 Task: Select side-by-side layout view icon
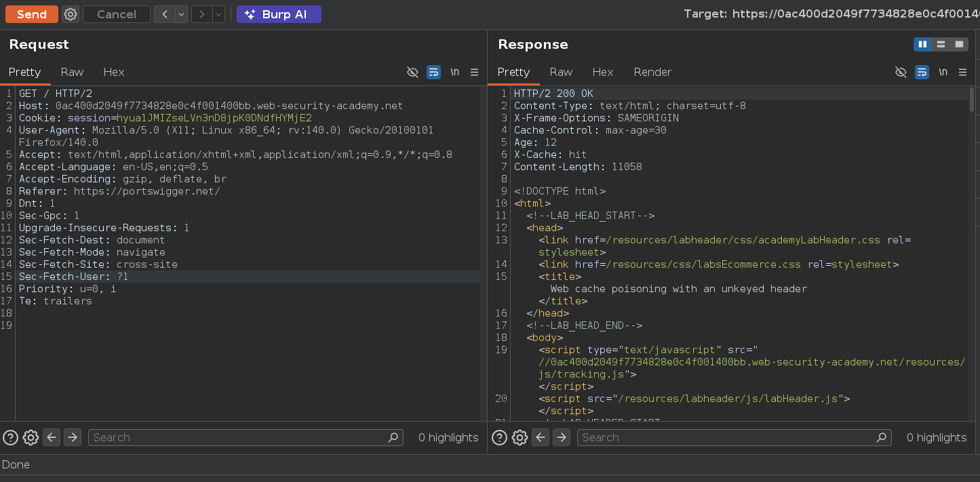coord(922,44)
